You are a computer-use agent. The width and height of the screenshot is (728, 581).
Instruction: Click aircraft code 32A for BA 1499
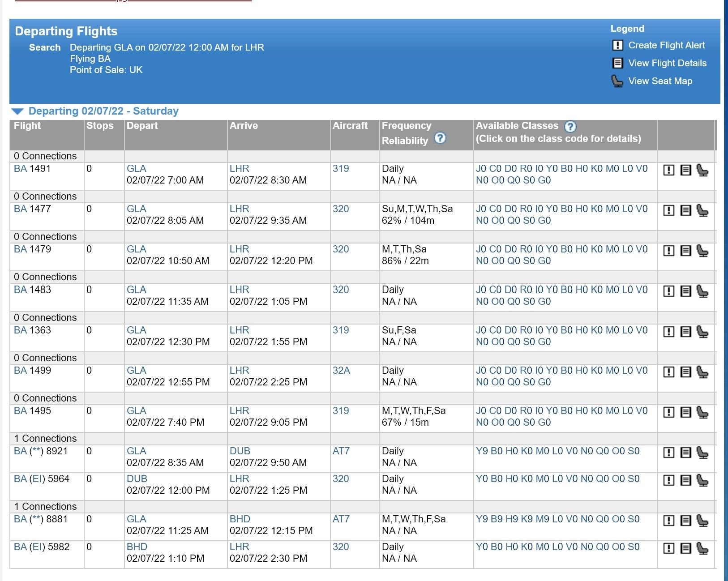tap(341, 371)
